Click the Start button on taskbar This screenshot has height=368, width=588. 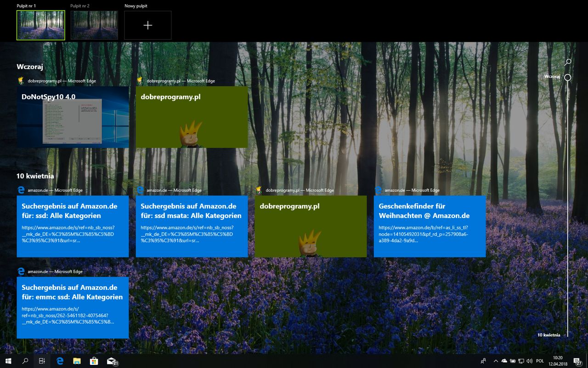click(x=8, y=361)
